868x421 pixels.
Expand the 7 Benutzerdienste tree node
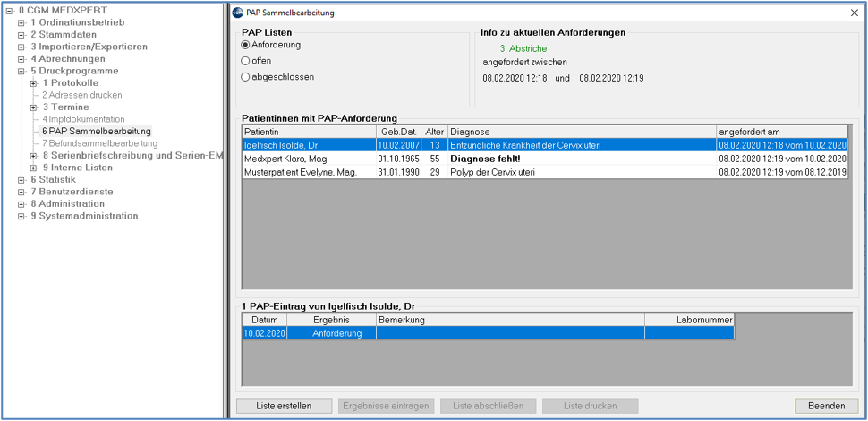(x=21, y=192)
